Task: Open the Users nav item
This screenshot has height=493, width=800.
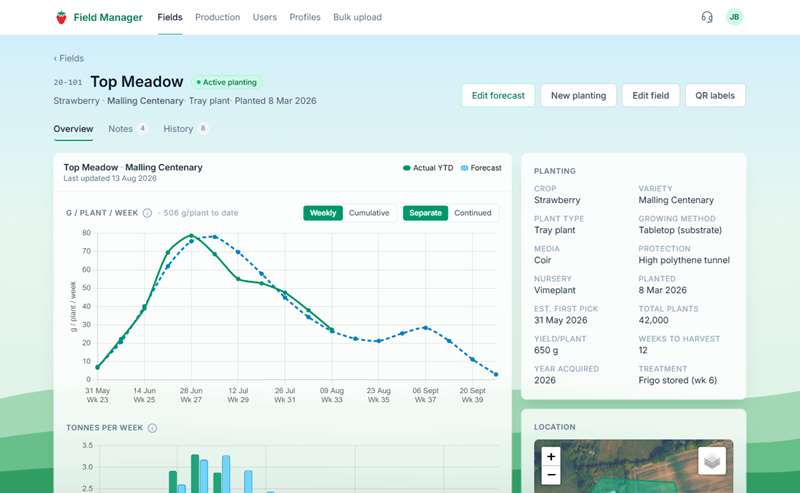Action: [x=265, y=17]
